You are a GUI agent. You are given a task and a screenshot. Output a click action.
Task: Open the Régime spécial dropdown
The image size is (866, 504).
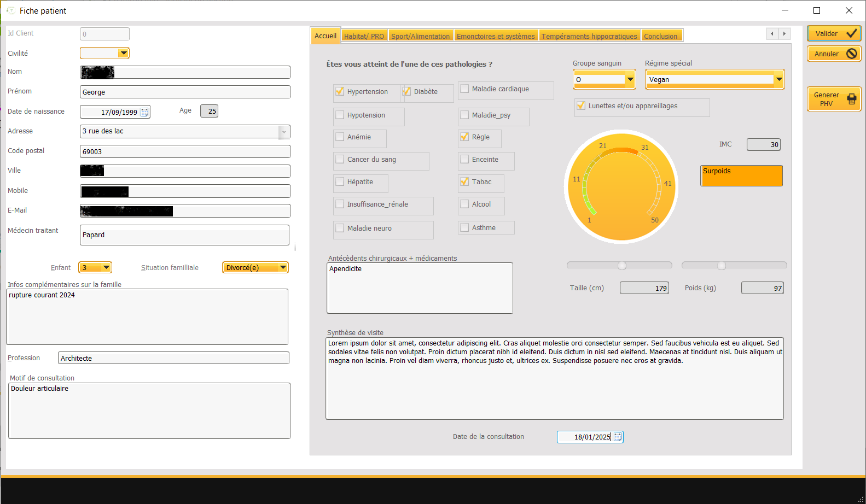[778, 80]
